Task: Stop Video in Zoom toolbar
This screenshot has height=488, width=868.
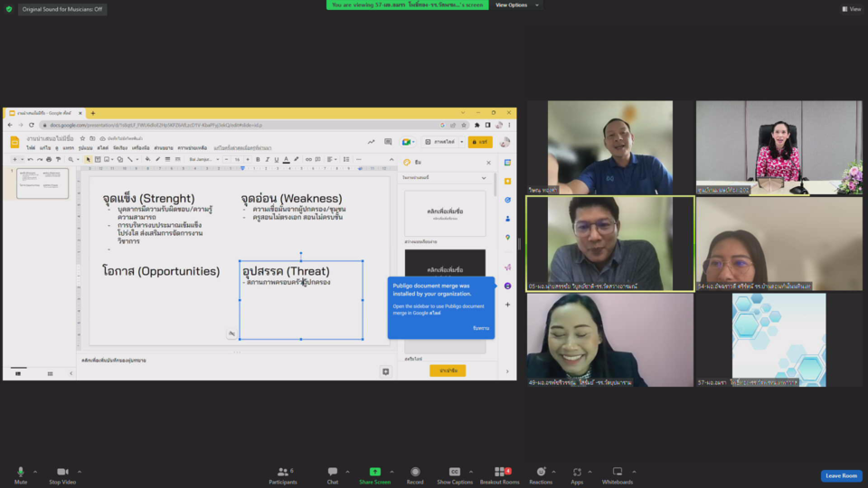Action: tap(62, 475)
